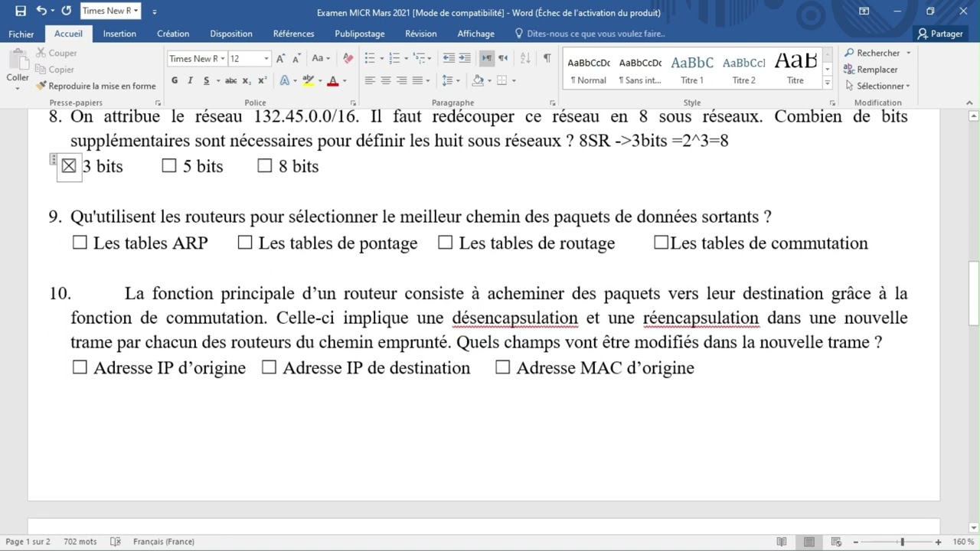Open the font name dropdown in ribbon
Viewport: 980px width, 551px height.
point(223,58)
